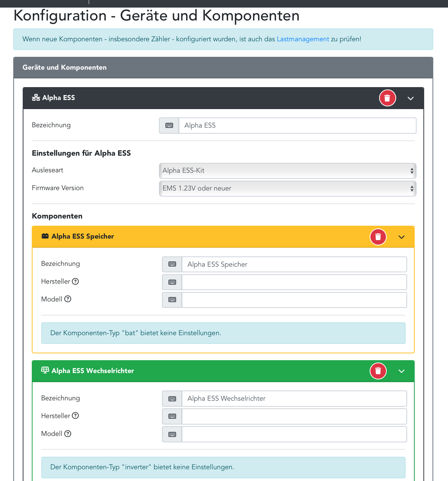The width and height of the screenshot is (448, 481).
Task: Edit the Alpha ESS device Bezeichnung field
Action: tap(297, 125)
